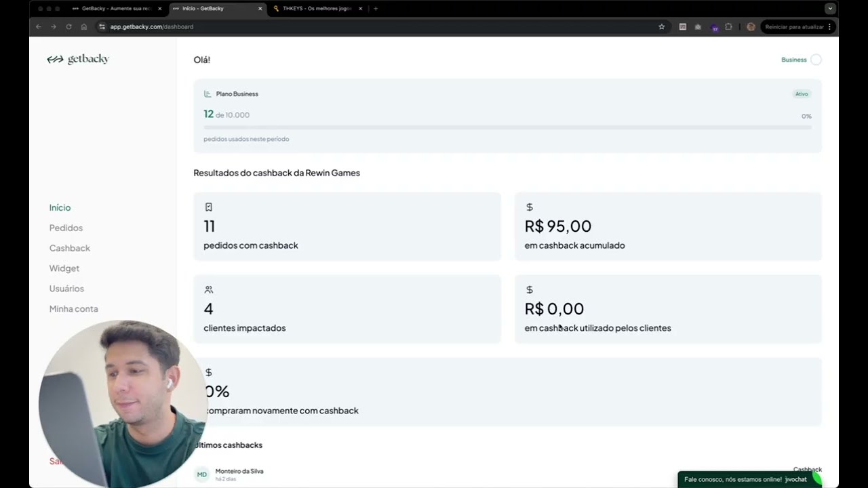
Task: Click the orders usage progress bar
Action: pyautogui.click(x=507, y=127)
